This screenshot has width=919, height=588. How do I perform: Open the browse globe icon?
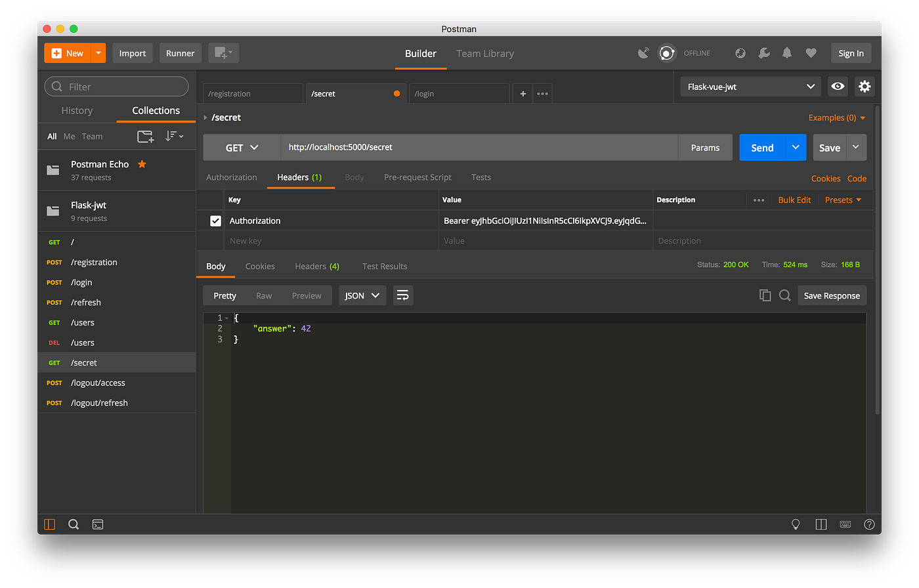[x=740, y=53]
